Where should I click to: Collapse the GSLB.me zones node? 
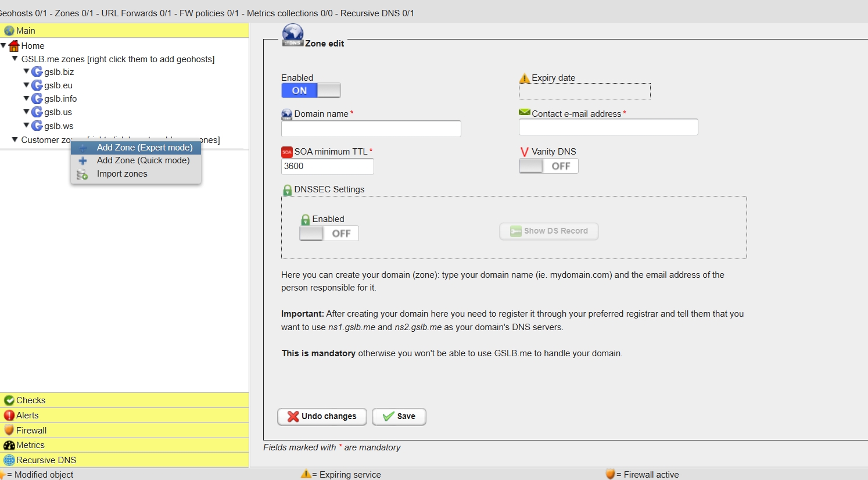point(15,59)
